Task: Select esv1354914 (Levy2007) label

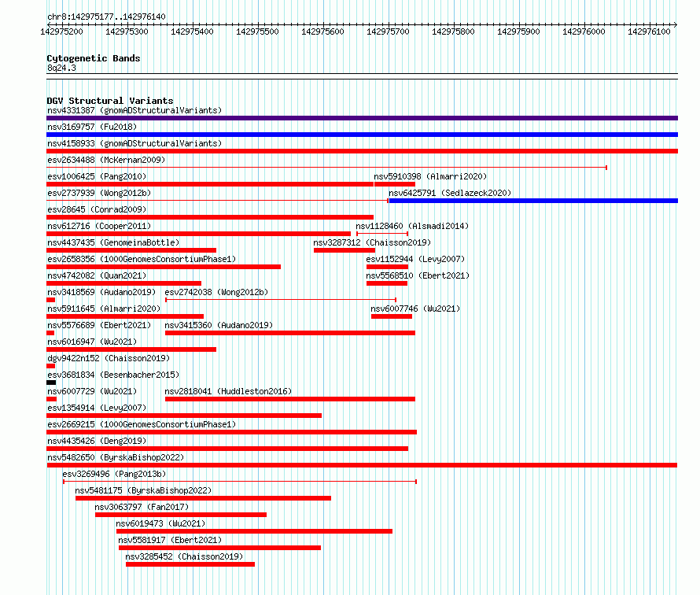Action: (97, 408)
